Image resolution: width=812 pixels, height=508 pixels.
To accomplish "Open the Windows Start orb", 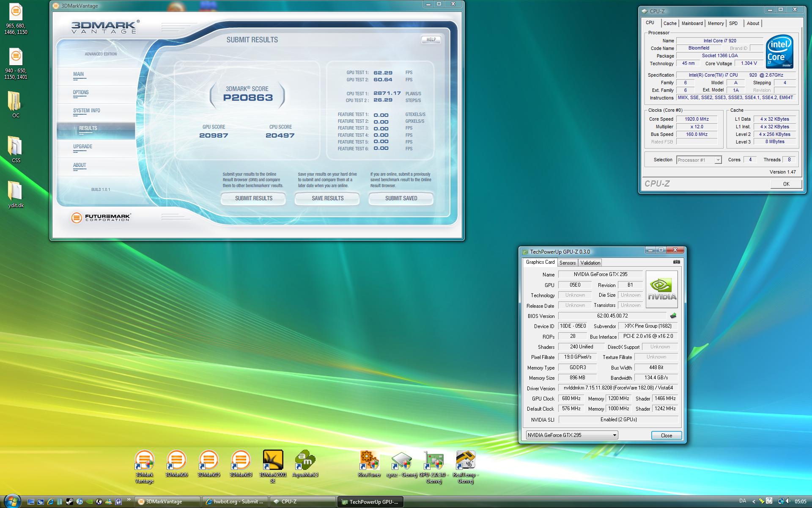I will [x=13, y=501].
